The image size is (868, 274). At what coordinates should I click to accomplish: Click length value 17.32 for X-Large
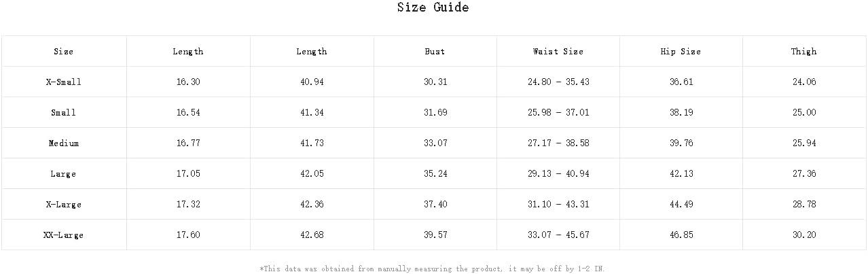tap(188, 205)
